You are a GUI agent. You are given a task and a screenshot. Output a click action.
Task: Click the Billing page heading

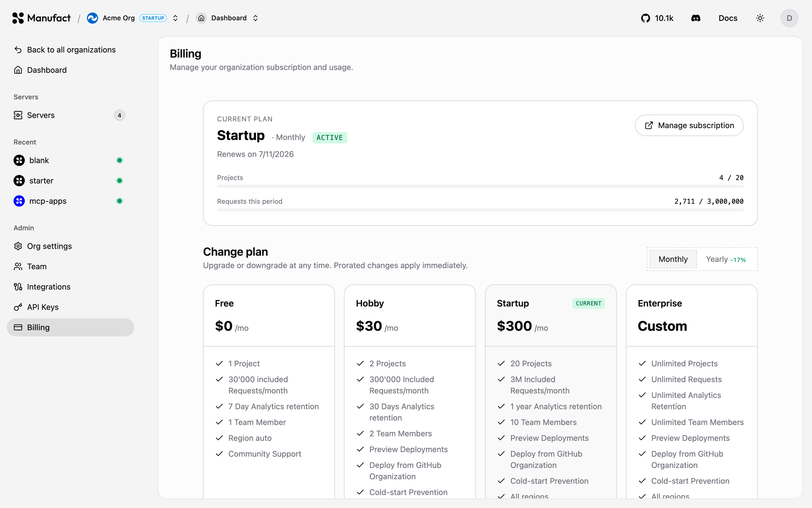[185, 54]
